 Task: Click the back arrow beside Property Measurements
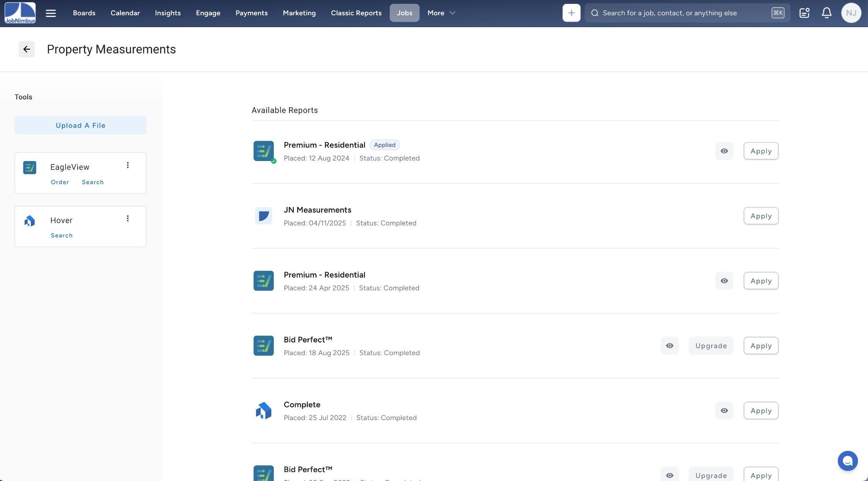[26, 49]
